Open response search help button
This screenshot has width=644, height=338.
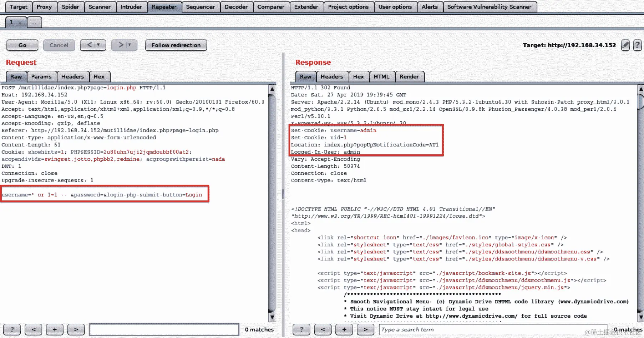pos(301,329)
